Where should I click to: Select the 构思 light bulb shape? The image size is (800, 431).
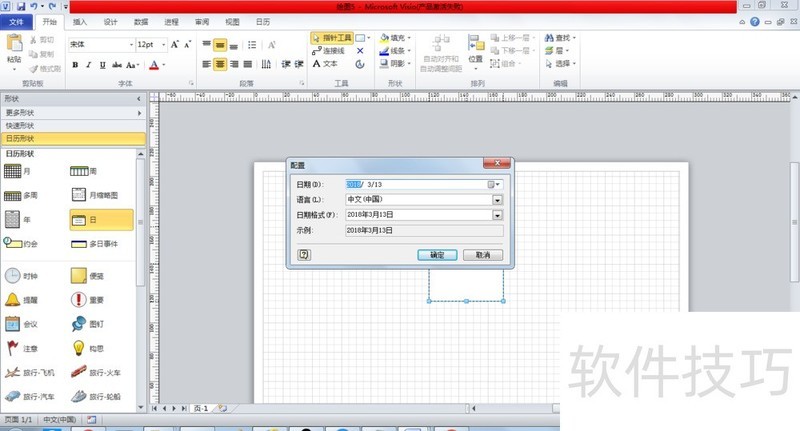[89, 348]
